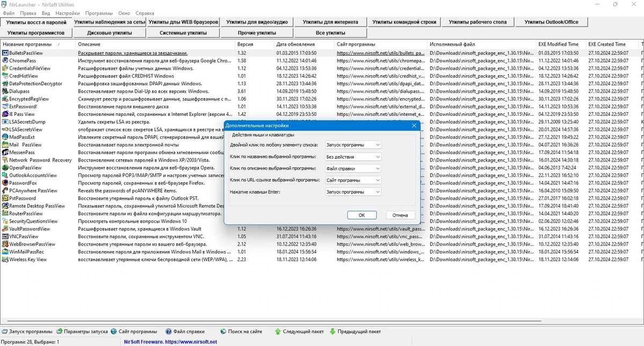Click the Dialupass program icon

tap(5, 91)
